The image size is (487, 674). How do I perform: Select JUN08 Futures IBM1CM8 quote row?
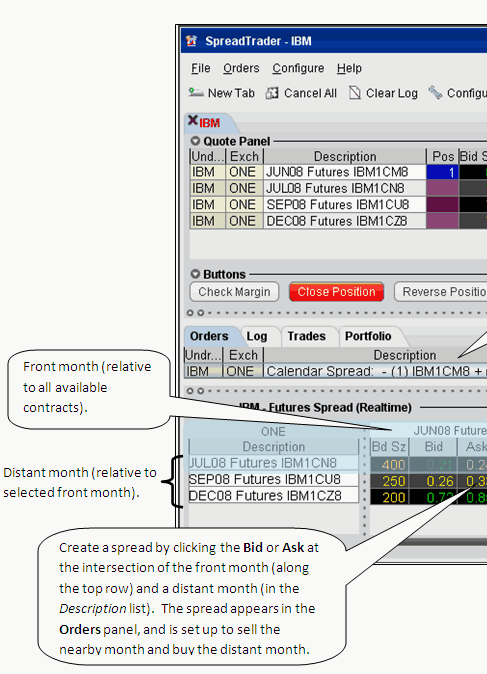click(338, 172)
